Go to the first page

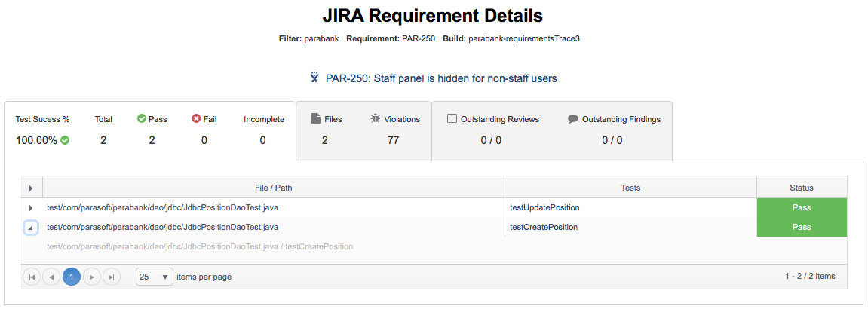pyautogui.click(x=32, y=277)
